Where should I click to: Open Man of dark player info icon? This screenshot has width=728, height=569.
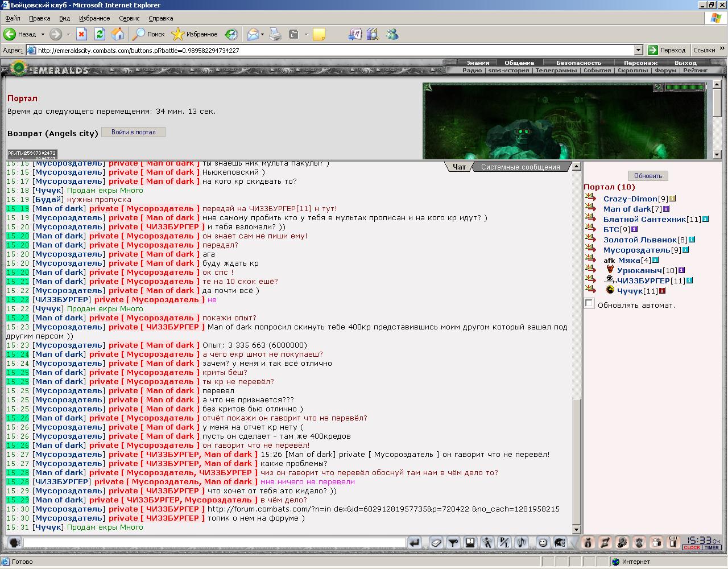click(666, 209)
